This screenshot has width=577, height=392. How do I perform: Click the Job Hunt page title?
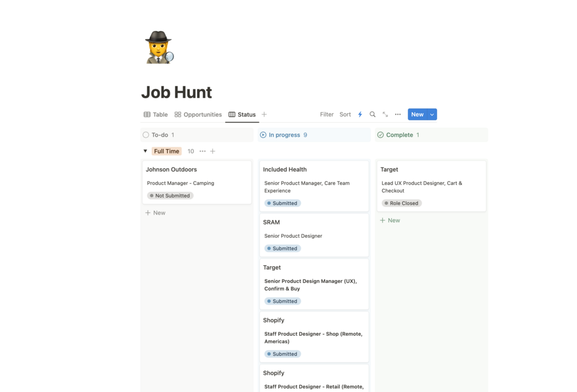[177, 92]
